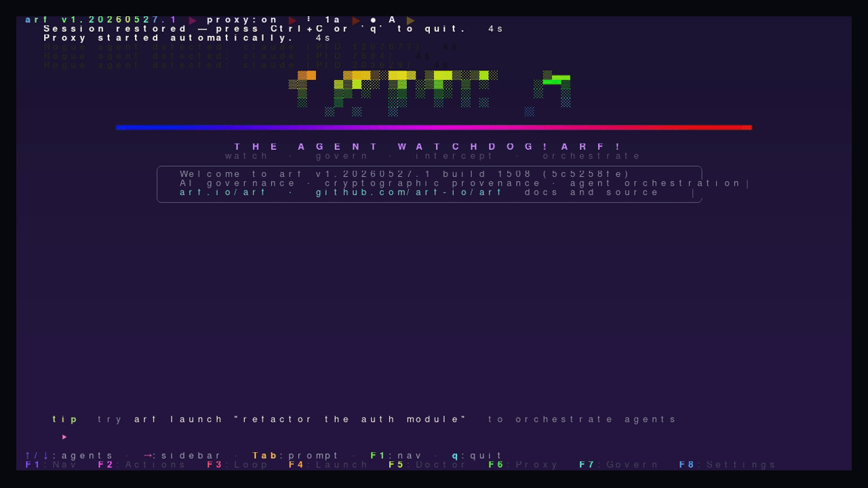Click the arf.io/arf link

tap(223, 192)
